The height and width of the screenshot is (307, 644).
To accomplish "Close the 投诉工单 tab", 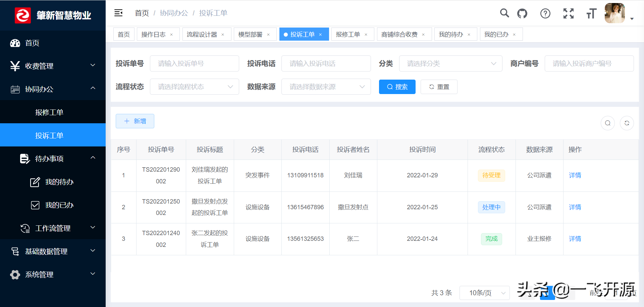I will point(320,35).
